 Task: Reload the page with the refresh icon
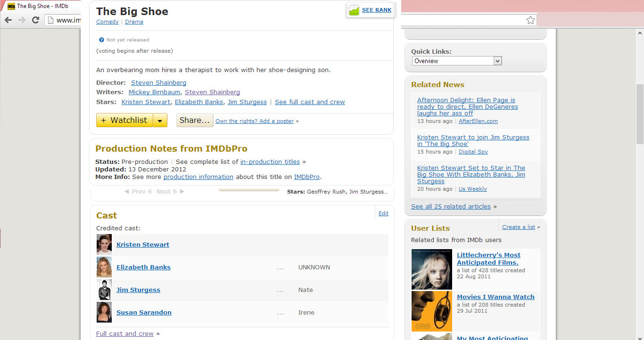point(35,20)
